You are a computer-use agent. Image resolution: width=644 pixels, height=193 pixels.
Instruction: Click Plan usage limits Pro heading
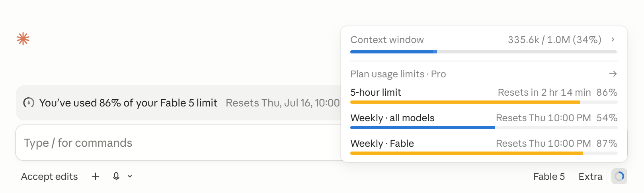tap(398, 74)
